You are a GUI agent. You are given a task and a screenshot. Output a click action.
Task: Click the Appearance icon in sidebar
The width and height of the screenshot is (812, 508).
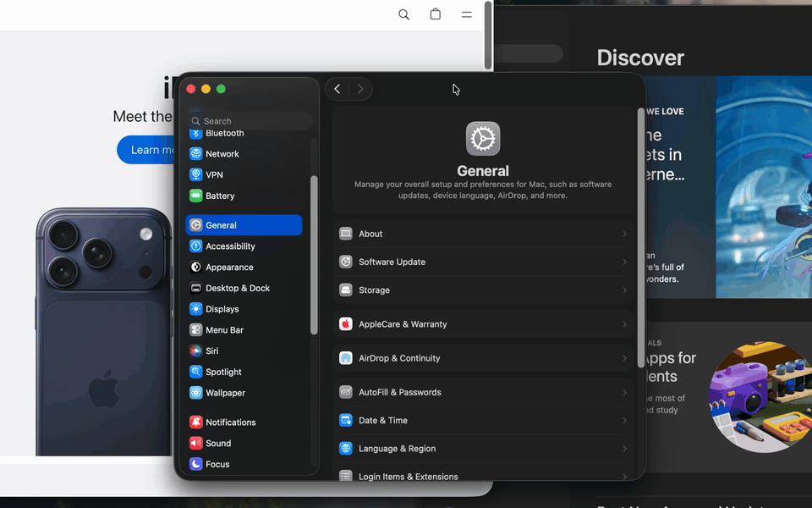tap(195, 267)
